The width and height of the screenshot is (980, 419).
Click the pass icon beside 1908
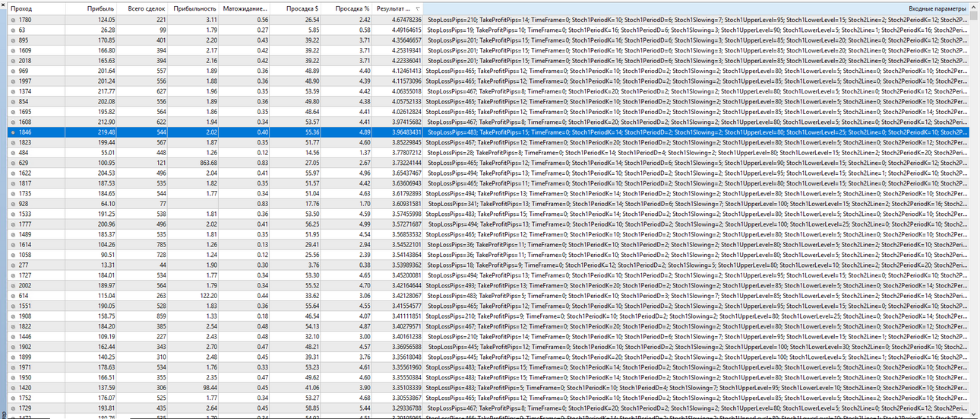coord(13,316)
